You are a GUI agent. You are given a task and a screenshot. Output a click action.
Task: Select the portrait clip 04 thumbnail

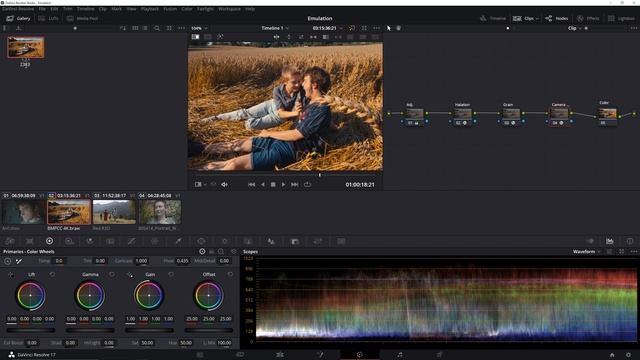(160, 212)
